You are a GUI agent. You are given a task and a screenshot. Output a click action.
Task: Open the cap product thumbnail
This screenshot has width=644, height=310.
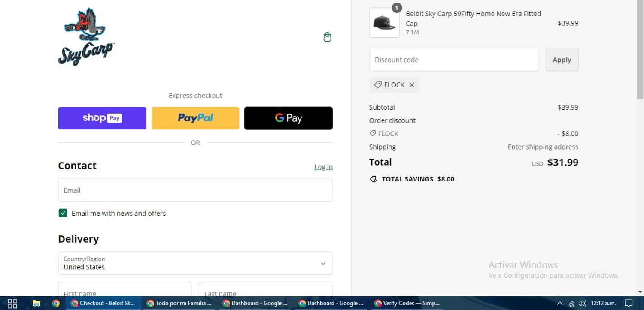pyautogui.click(x=384, y=23)
